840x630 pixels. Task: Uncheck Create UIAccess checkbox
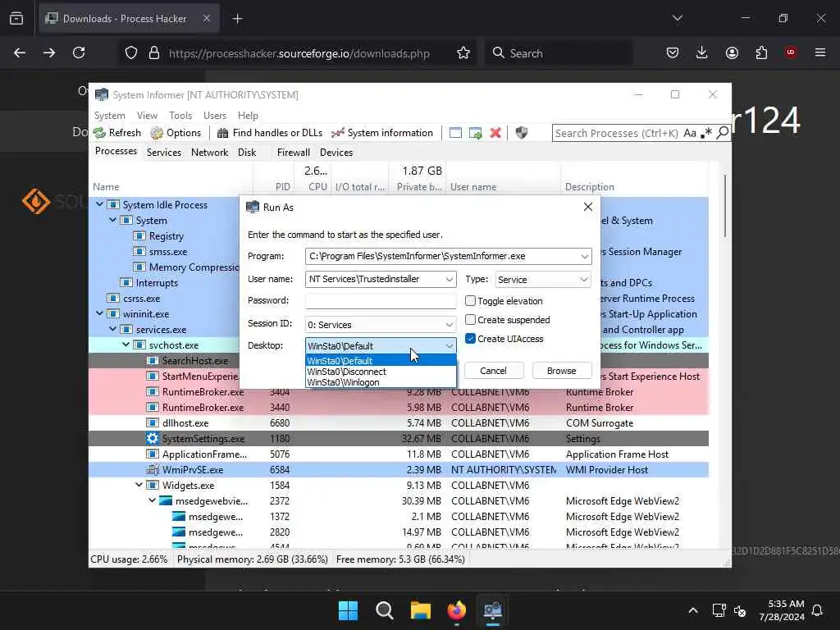[470, 339]
